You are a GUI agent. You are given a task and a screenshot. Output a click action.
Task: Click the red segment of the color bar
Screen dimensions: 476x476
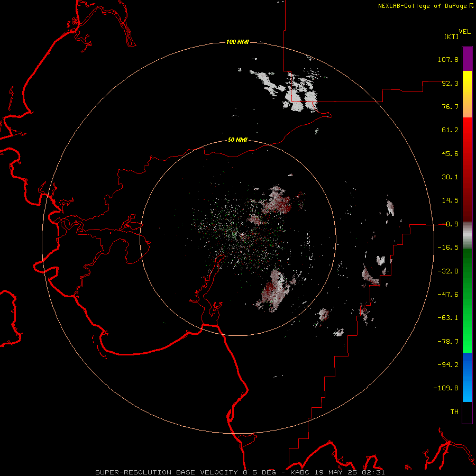pyautogui.click(x=467, y=169)
